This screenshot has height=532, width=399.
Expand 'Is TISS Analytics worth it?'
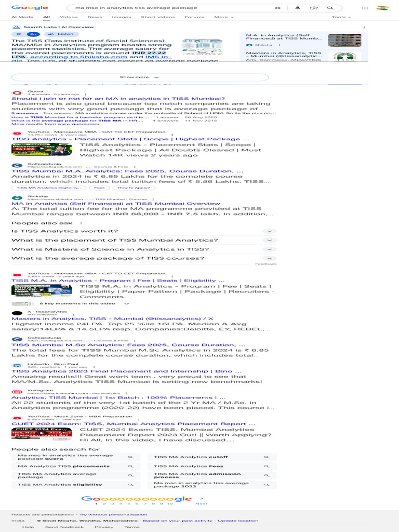pyautogui.click(x=144, y=231)
